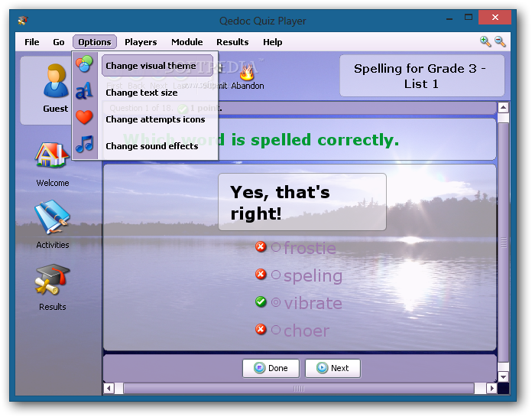Close the Options menu in menu bar
The height and width of the screenshot is (417, 532).
(x=95, y=42)
